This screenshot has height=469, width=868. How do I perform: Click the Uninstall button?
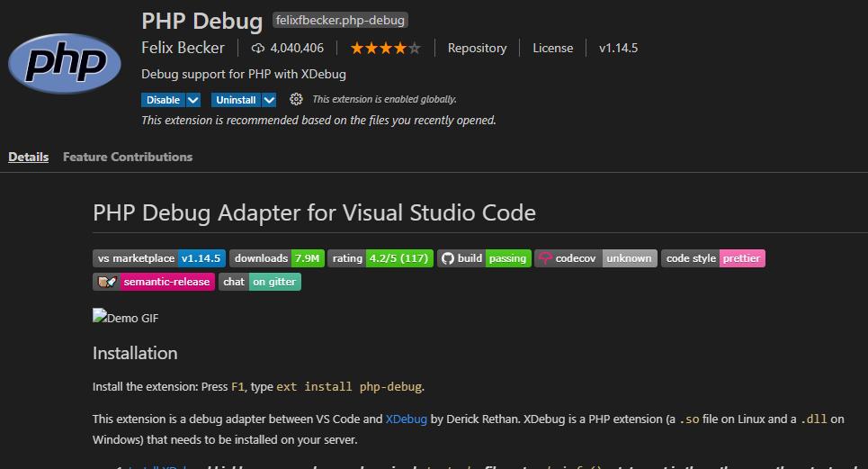point(235,100)
